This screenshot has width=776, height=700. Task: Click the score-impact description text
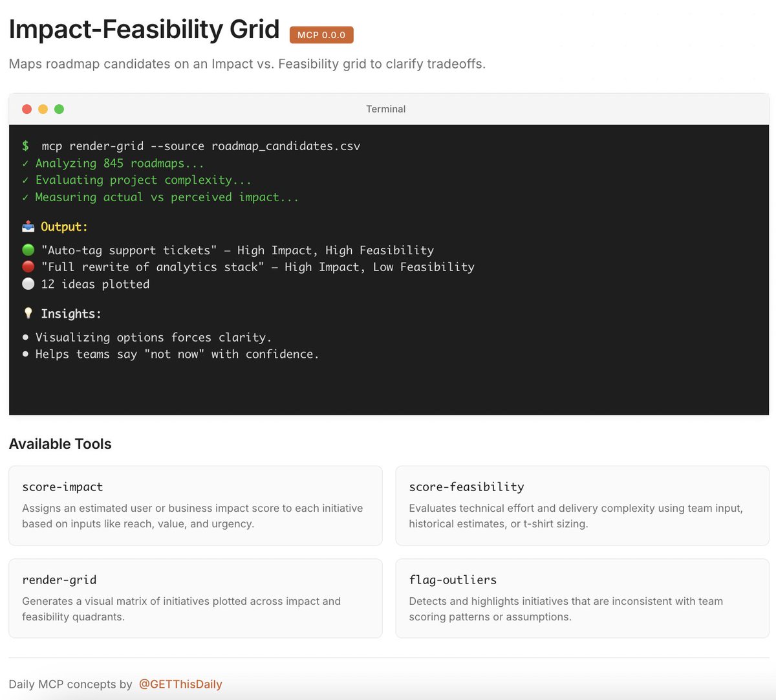pos(193,516)
